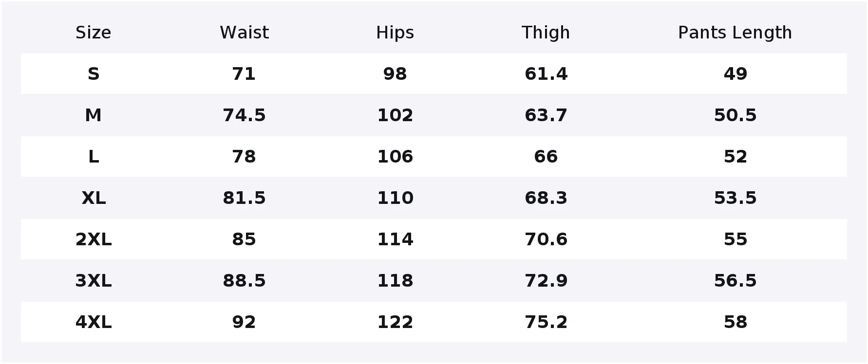Click the Hips column header
The width and height of the screenshot is (868, 364).
(x=395, y=33)
